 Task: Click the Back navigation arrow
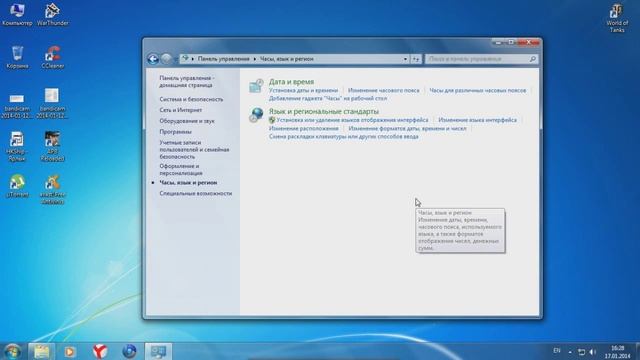(x=153, y=59)
